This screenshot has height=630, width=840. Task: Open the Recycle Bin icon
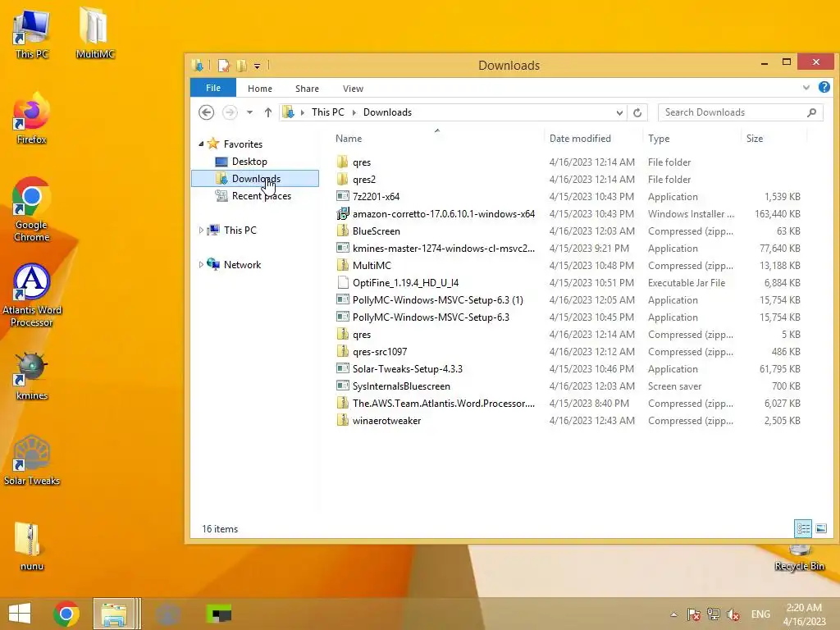tap(799, 558)
